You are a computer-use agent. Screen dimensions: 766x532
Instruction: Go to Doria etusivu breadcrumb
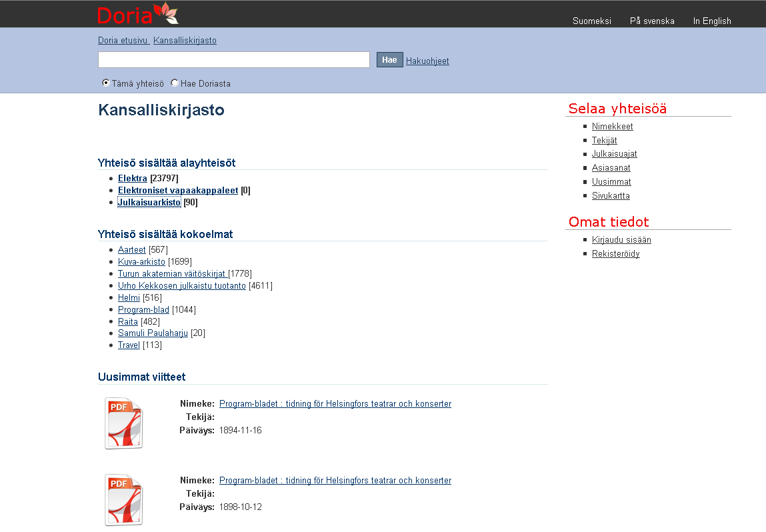pos(123,41)
